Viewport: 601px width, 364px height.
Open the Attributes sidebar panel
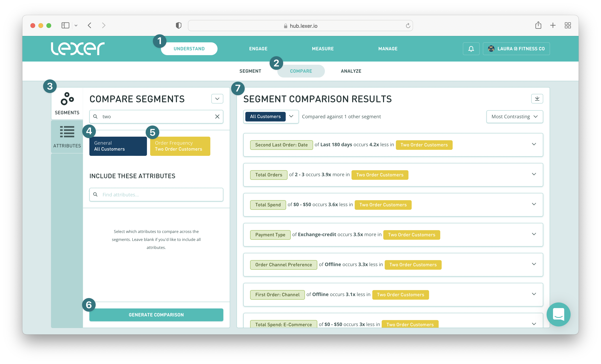[67, 137]
